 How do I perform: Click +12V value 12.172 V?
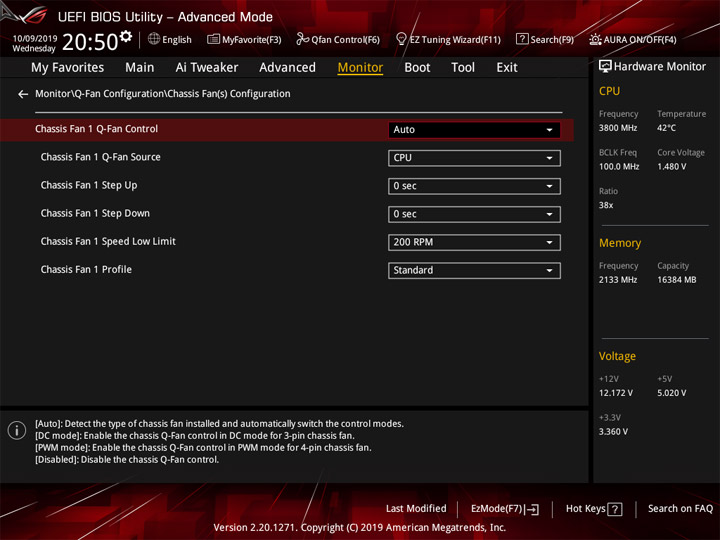[x=616, y=393]
